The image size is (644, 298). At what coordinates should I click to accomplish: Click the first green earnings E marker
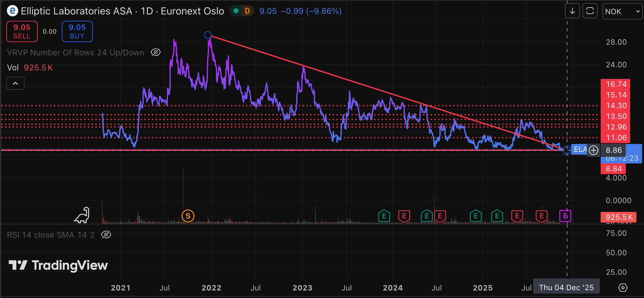pos(384,216)
